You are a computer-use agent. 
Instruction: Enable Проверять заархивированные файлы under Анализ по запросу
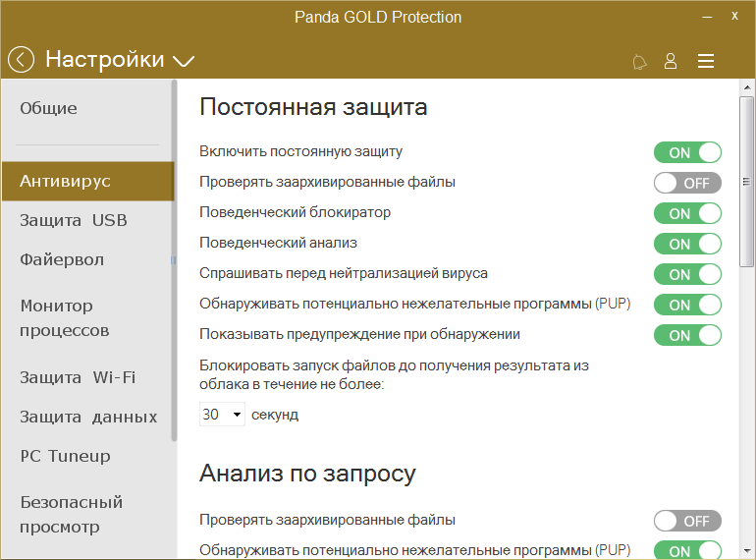pyautogui.click(x=687, y=521)
